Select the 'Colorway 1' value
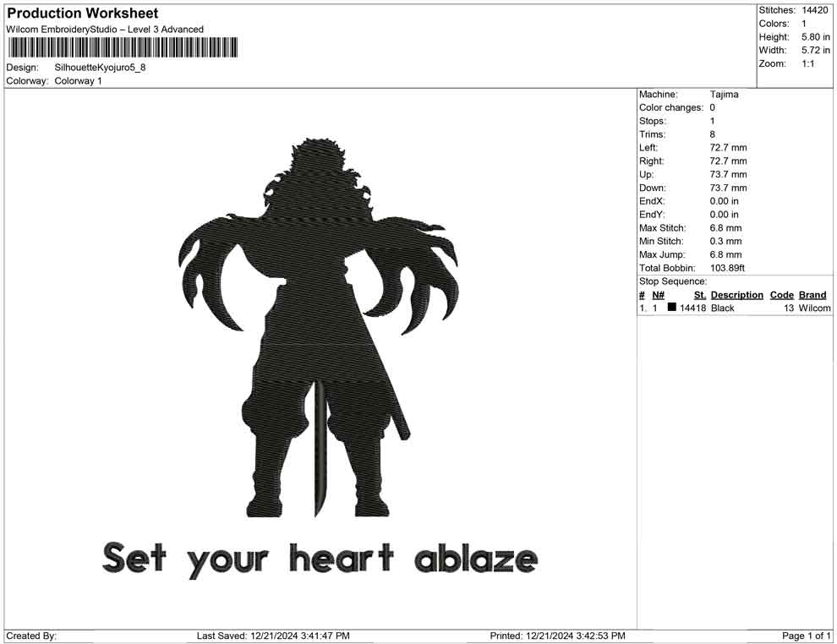 (78, 81)
